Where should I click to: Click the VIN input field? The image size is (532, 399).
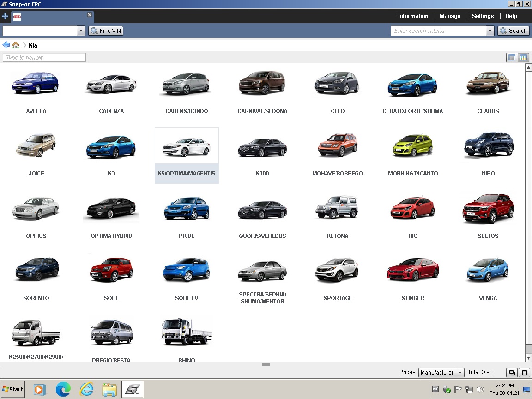[x=40, y=31]
